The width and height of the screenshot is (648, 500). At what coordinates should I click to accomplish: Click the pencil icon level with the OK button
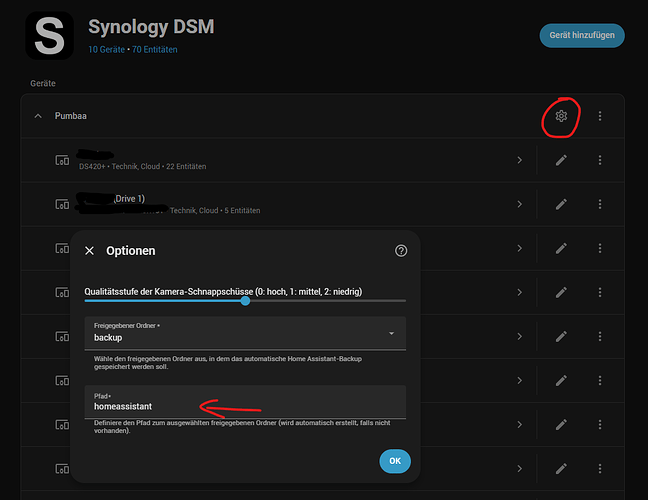point(561,469)
